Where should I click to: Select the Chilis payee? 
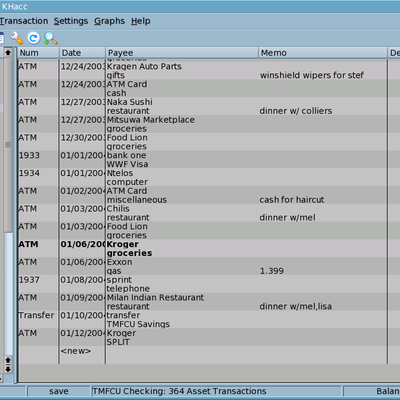[118, 209]
